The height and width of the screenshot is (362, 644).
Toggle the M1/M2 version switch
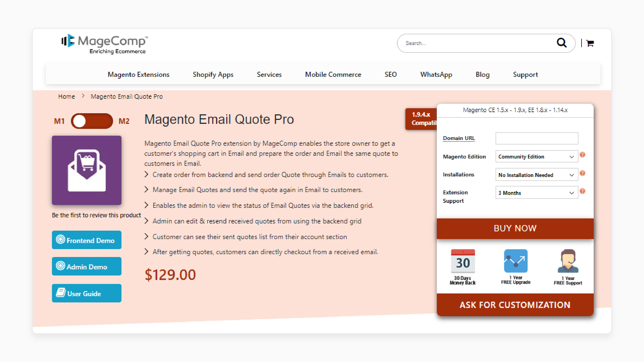point(92,121)
